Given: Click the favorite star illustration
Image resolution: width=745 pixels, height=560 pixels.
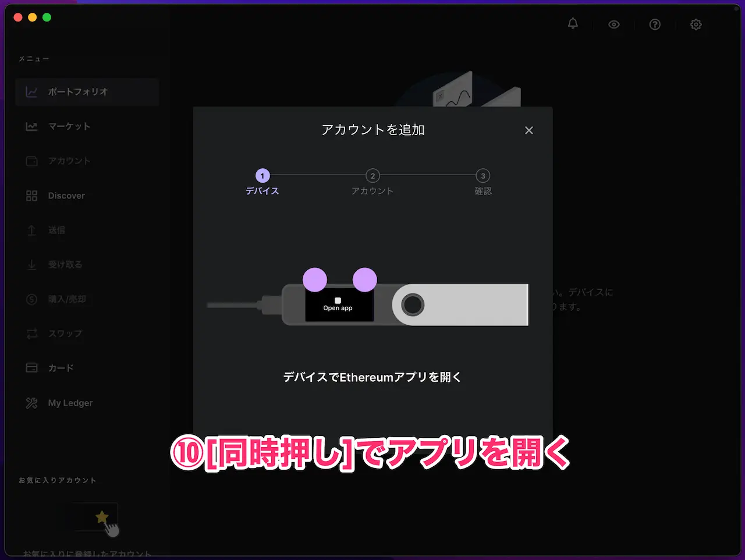Looking at the screenshot, I should [x=102, y=516].
